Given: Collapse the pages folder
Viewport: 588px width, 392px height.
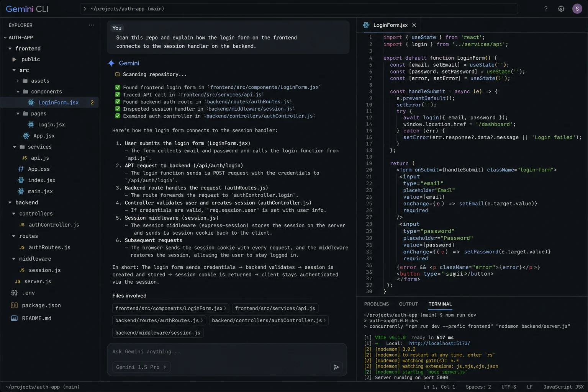Looking at the screenshot, I should (x=18, y=114).
